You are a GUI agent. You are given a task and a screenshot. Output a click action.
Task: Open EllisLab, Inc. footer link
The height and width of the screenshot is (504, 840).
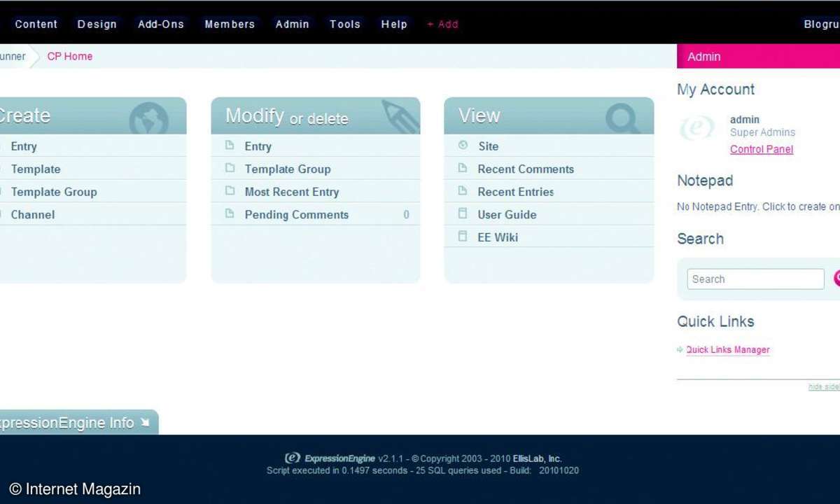coord(537,458)
